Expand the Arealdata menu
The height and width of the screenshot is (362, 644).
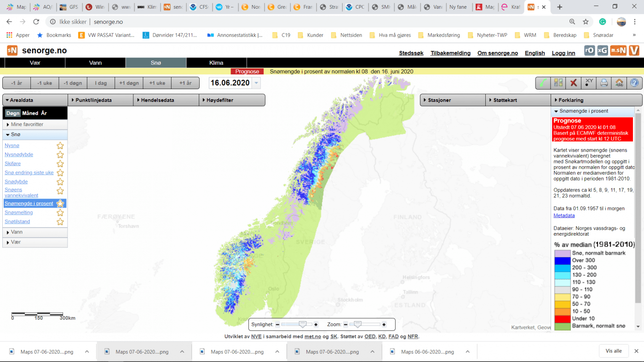[x=35, y=100]
